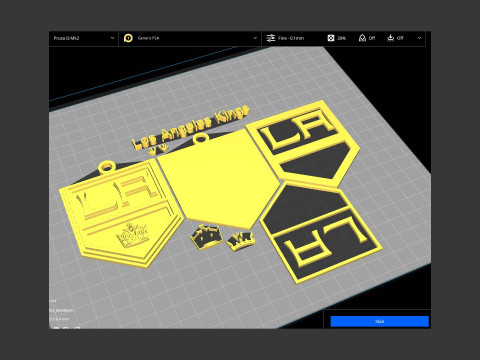
Task: Click the build plate adhesion icon
Action: pyautogui.click(x=390, y=38)
